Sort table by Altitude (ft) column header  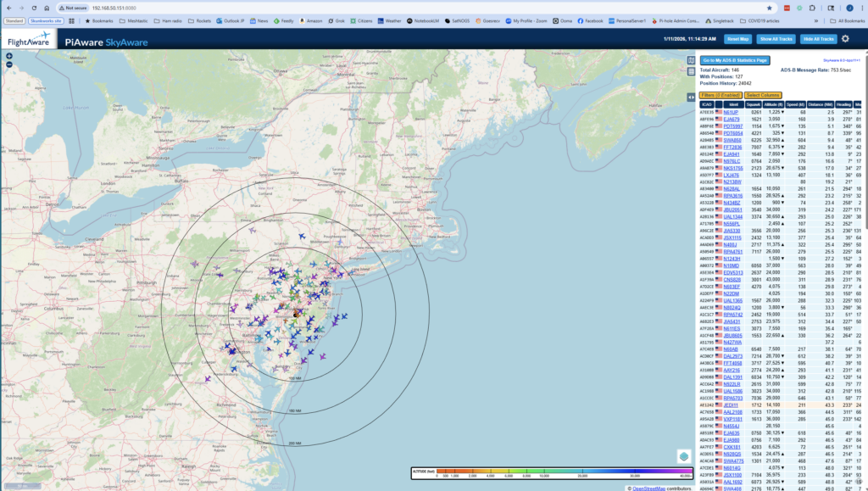point(774,104)
